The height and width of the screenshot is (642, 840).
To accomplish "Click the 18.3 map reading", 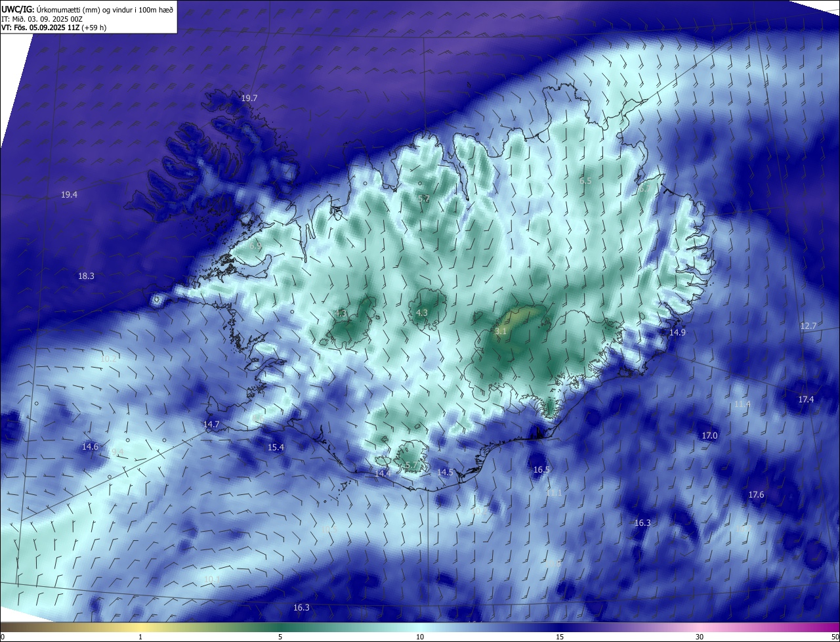I will [x=86, y=276].
